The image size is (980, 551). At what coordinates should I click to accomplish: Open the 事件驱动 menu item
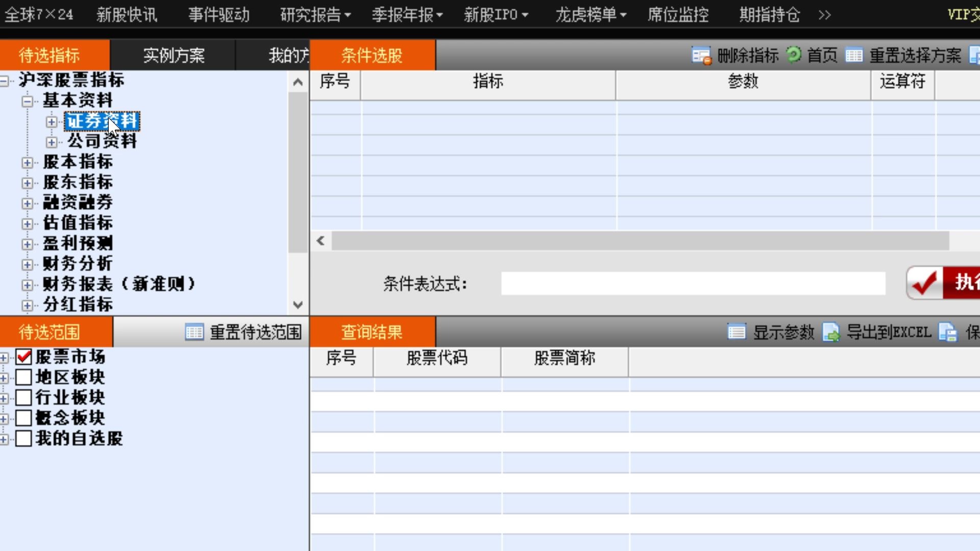coord(218,15)
